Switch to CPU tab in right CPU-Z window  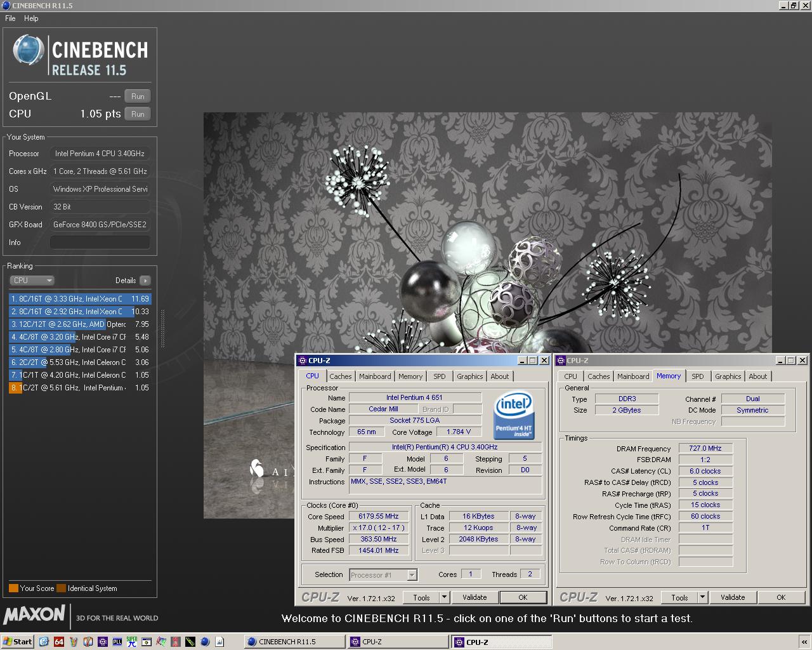[x=571, y=376]
